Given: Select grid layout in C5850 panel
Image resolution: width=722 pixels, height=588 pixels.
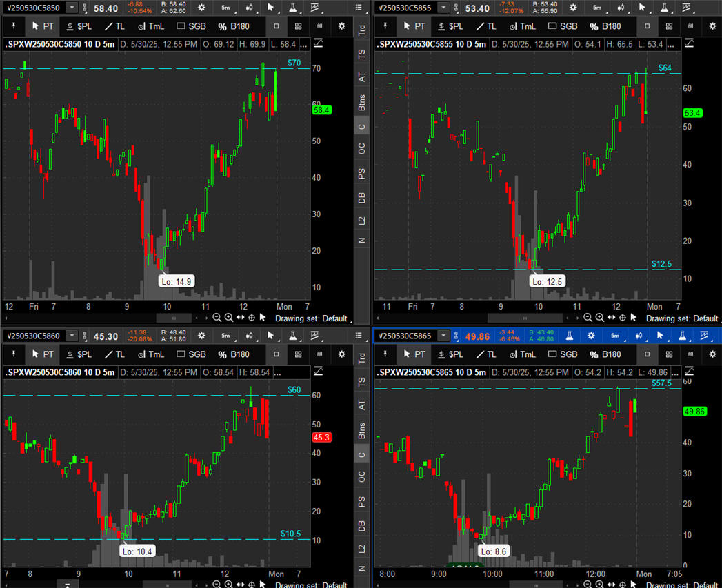Looking at the screenshot, I should (x=299, y=26).
